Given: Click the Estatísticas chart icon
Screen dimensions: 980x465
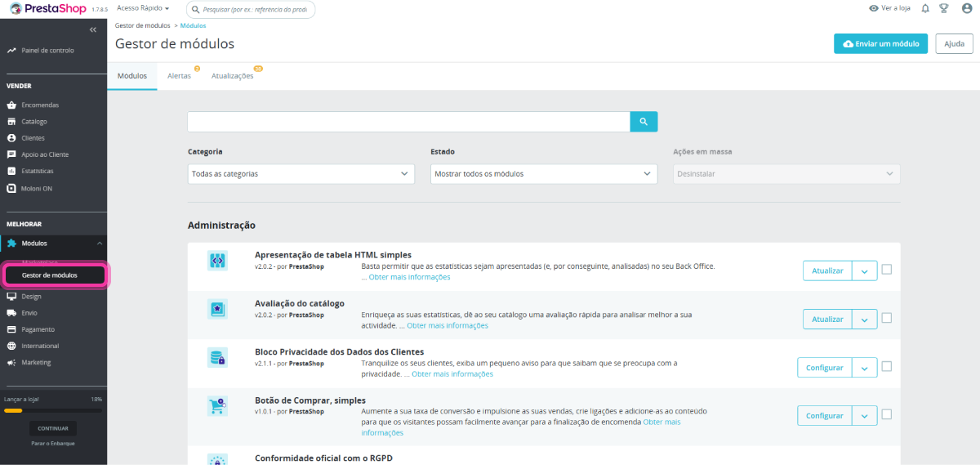Looking at the screenshot, I should tap(11, 171).
